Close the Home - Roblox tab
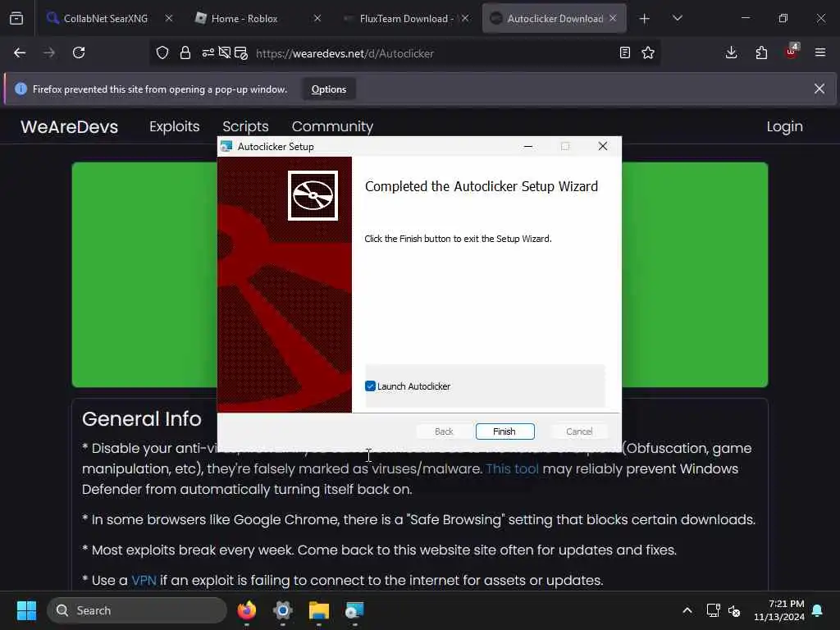Screen dimensions: 840x630 pyautogui.click(x=317, y=18)
